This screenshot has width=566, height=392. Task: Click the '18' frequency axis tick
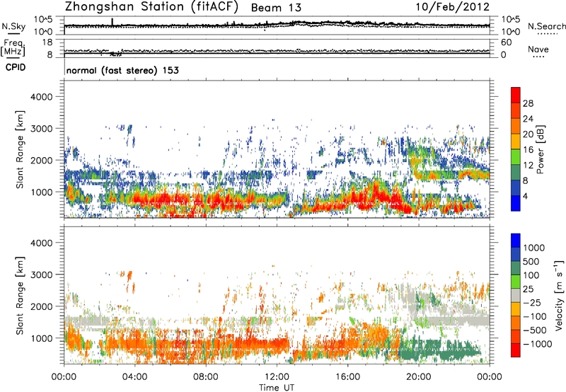(x=47, y=42)
